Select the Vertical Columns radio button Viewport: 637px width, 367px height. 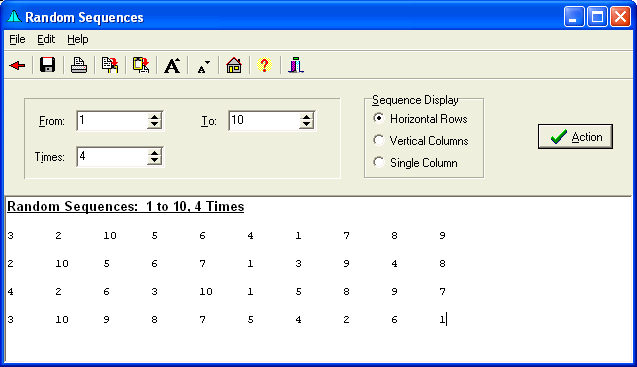pyautogui.click(x=379, y=140)
